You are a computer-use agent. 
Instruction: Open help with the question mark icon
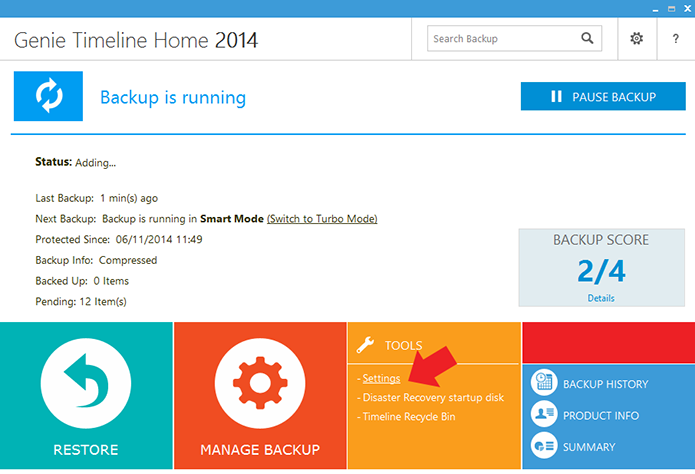pyautogui.click(x=675, y=39)
